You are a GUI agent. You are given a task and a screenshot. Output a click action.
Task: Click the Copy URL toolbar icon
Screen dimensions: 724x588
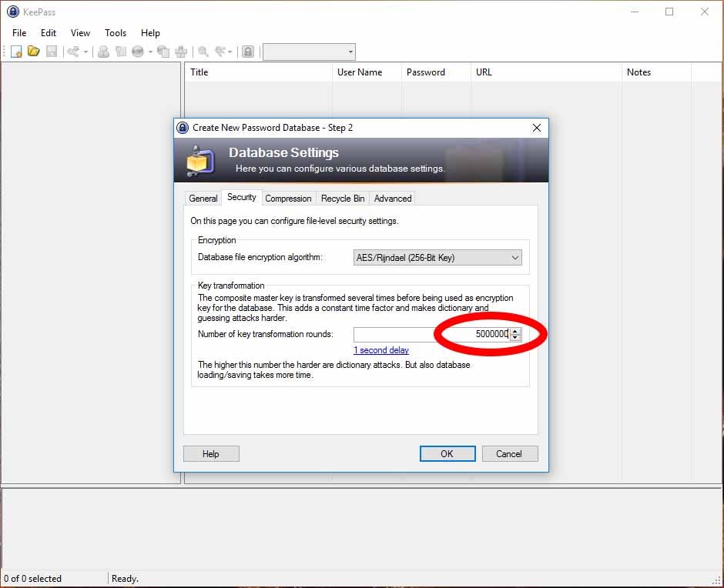[x=163, y=52]
